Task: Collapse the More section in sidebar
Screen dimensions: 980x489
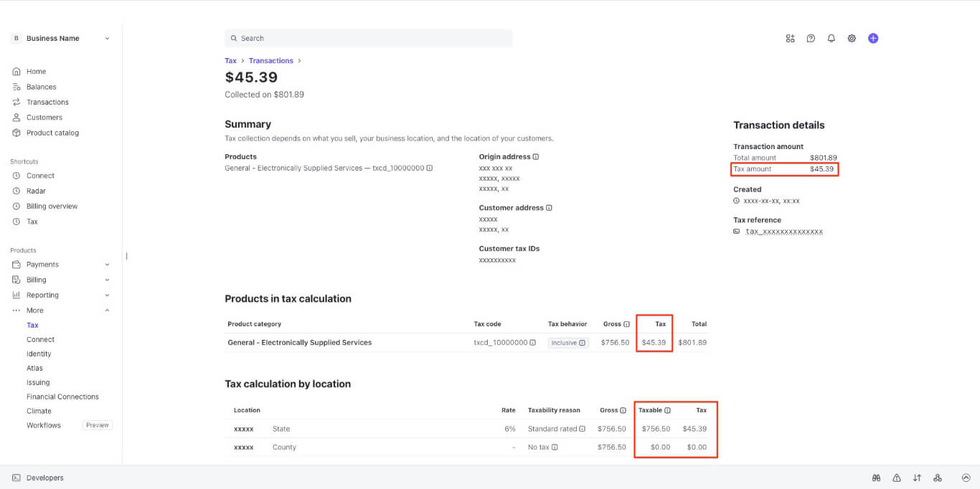Action: point(107,310)
